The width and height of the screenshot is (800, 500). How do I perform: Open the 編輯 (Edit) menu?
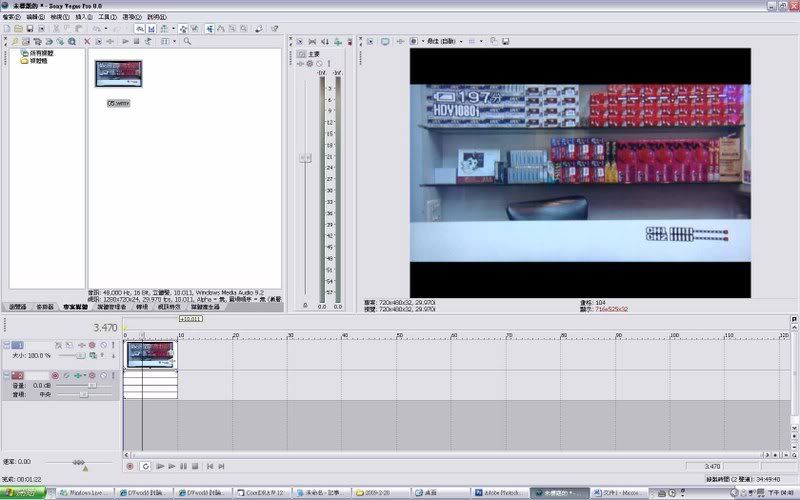pyautogui.click(x=35, y=17)
